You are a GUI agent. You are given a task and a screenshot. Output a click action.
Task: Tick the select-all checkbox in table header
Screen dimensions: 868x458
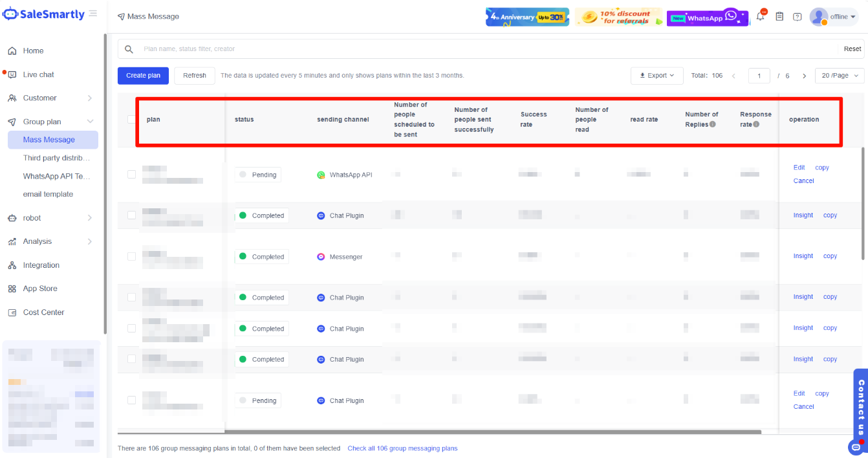pos(132,120)
